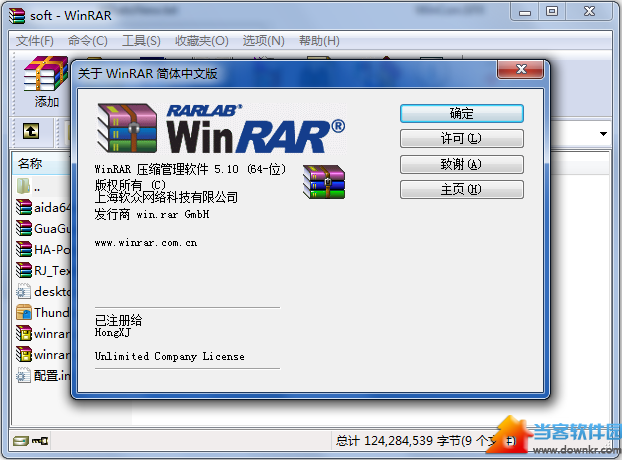Click the 添加 add-to-archive toolbar icon

(x=46, y=82)
